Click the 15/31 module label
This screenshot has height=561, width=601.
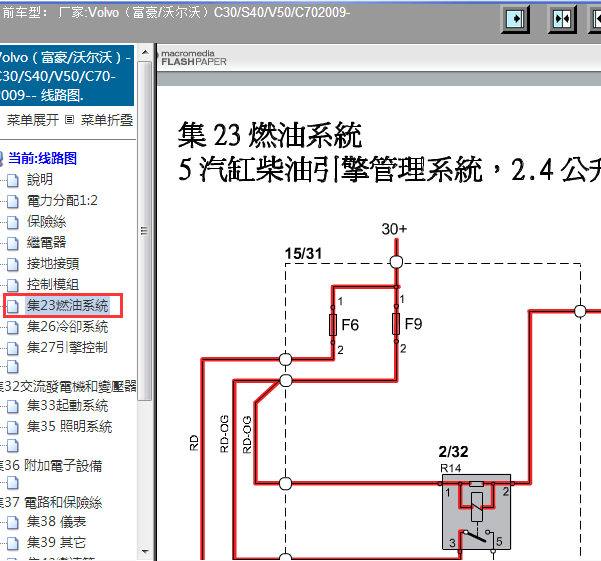[303, 253]
